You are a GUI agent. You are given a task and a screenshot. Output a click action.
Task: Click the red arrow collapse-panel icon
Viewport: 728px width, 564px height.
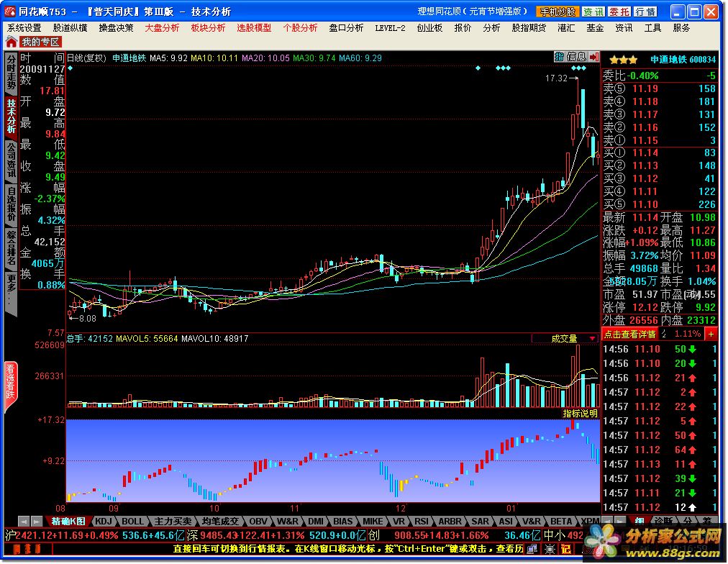(593, 57)
